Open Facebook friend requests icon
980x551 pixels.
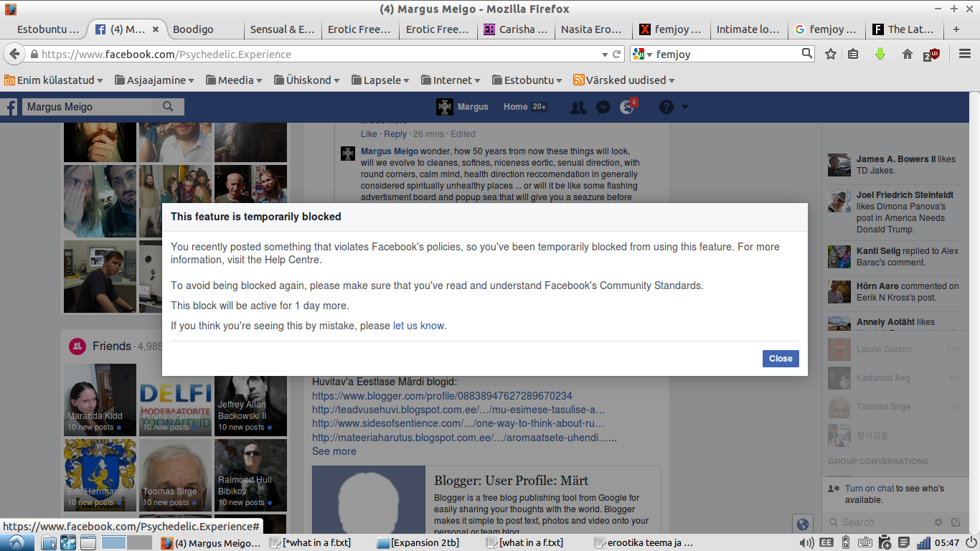[x=578, y=107]
